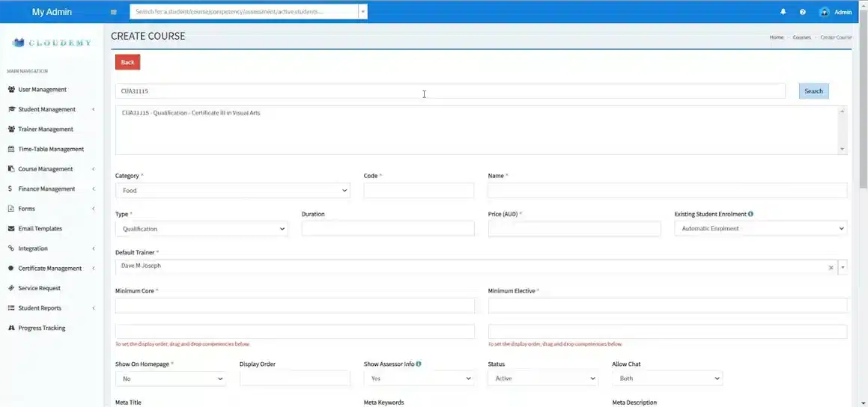Open the Status dropdown showing Active
868x407 pixels.
pyautogui.click(x=543, y=379)
